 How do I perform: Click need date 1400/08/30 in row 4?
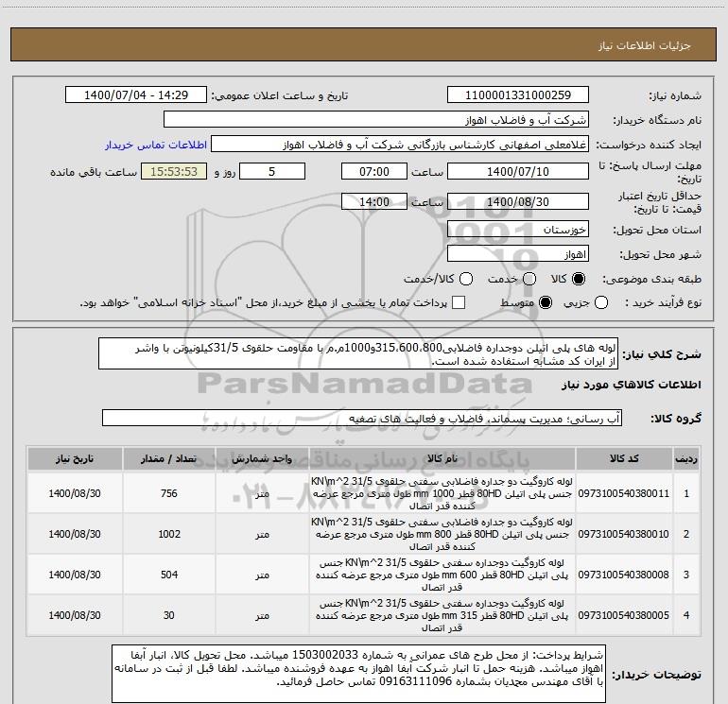point(75,615)
